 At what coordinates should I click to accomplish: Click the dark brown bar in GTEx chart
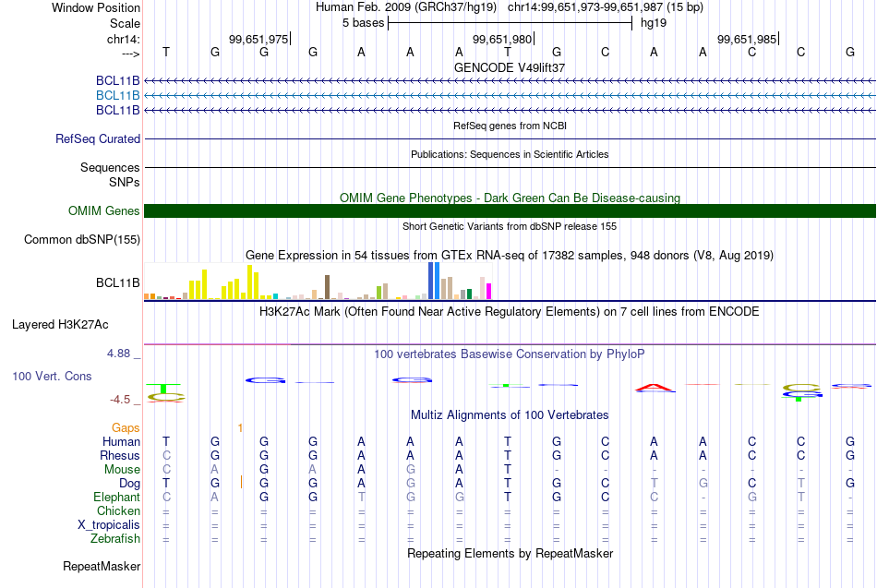tap(327, 287)
